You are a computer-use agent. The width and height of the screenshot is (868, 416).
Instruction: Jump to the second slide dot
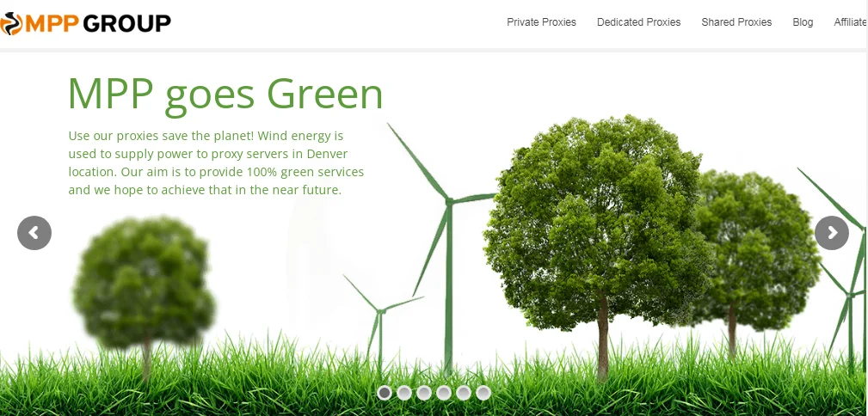point(404,393)
